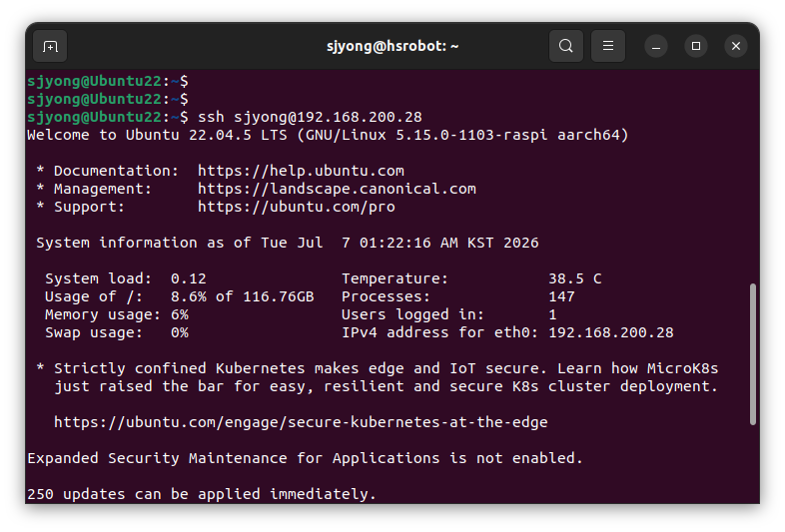
Task: Open the landscape.canonical.com management link
Action: click(337, 189)
